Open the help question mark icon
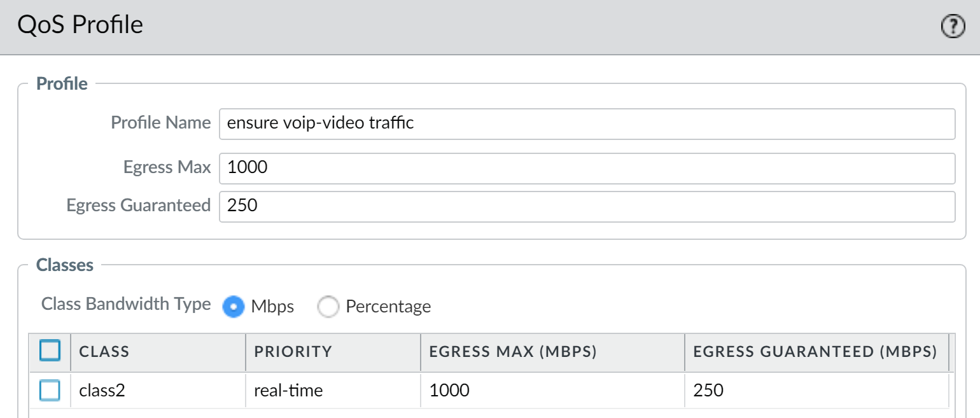Screen dimensions: 980x418 [953, 27]
